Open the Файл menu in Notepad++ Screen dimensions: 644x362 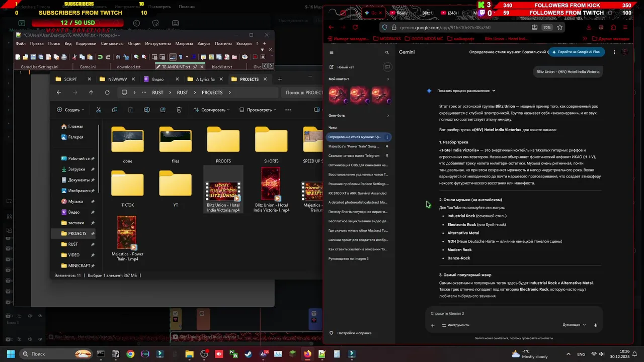click(21, 44)
